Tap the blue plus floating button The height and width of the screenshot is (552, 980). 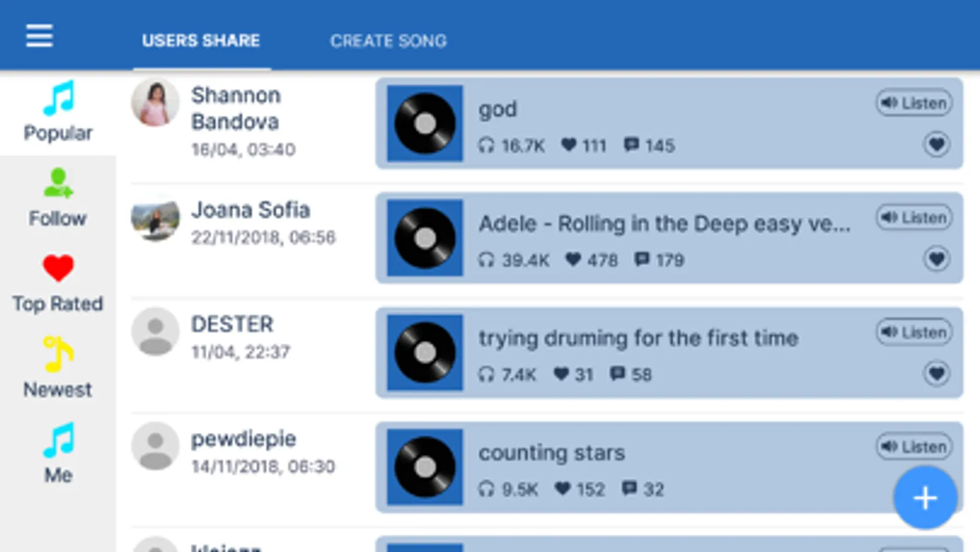(925, 497)
